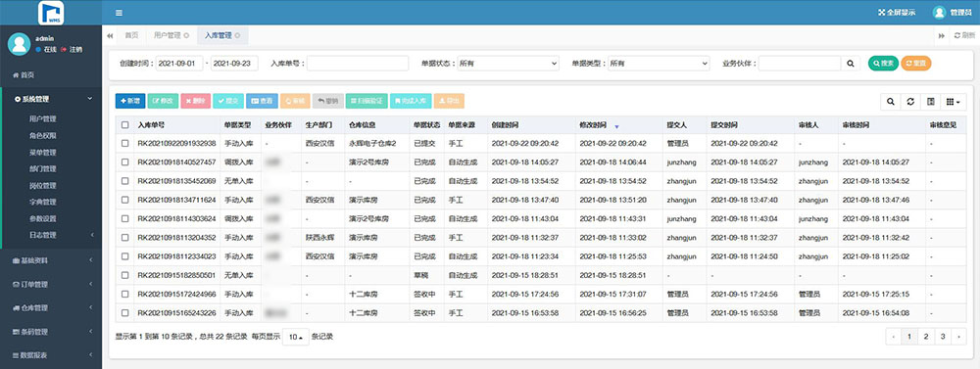Click the admin avatar in the sidebar
Screen dimensions: 980x369
point(20,44)
